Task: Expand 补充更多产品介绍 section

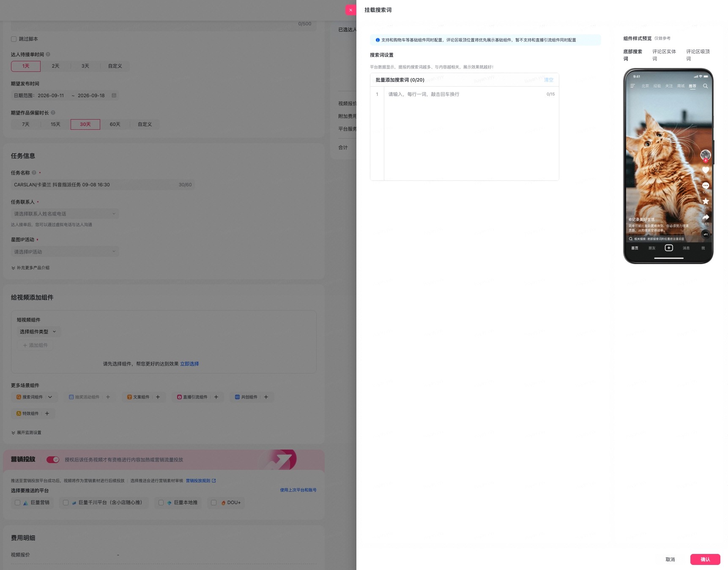Action: pos(30,268)
